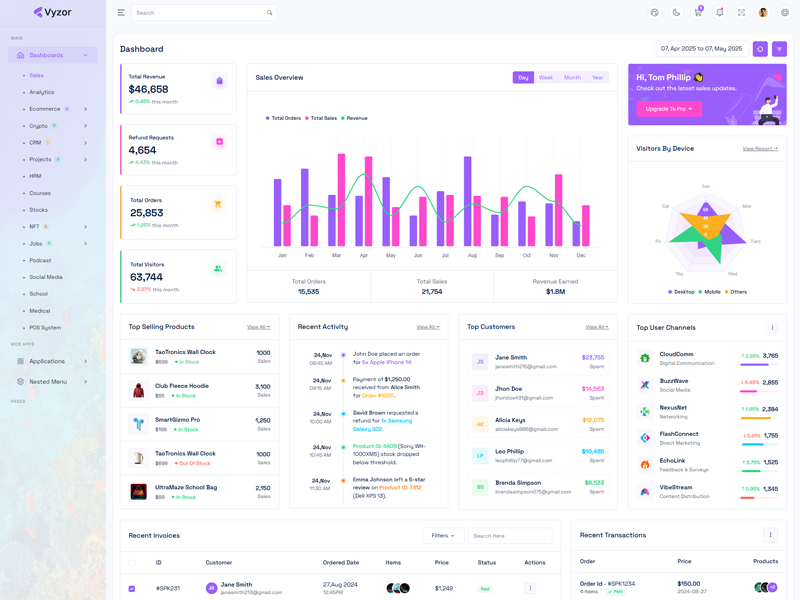Switch Sales Overview to the Week tab
The height and width of the screenshot is (600, 800).
[x=546, y=78]
